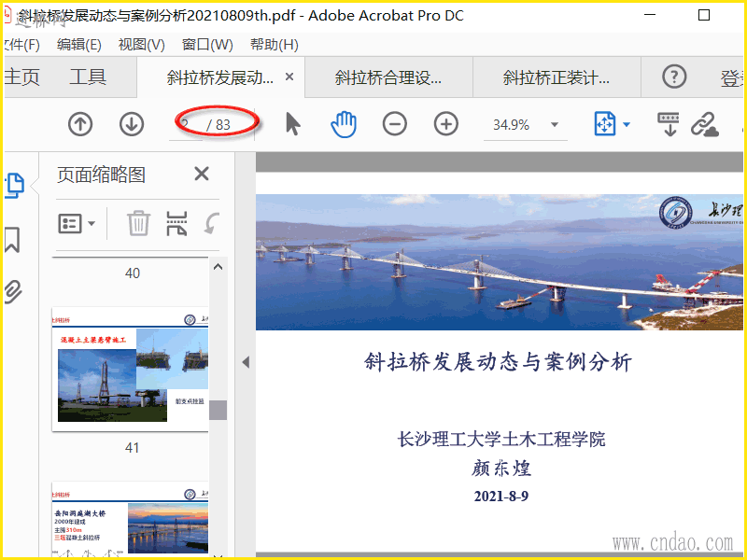Open the 窗口(W) menu
The width and height of the screenshot is (747, 560).
click(x=207, y=45)
